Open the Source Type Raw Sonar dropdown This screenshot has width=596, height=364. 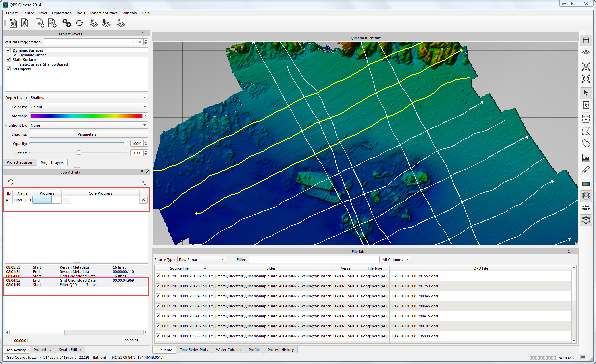201,260
